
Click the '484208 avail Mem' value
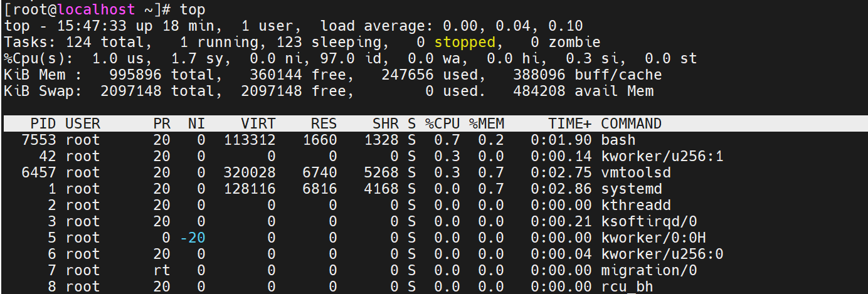583,92
